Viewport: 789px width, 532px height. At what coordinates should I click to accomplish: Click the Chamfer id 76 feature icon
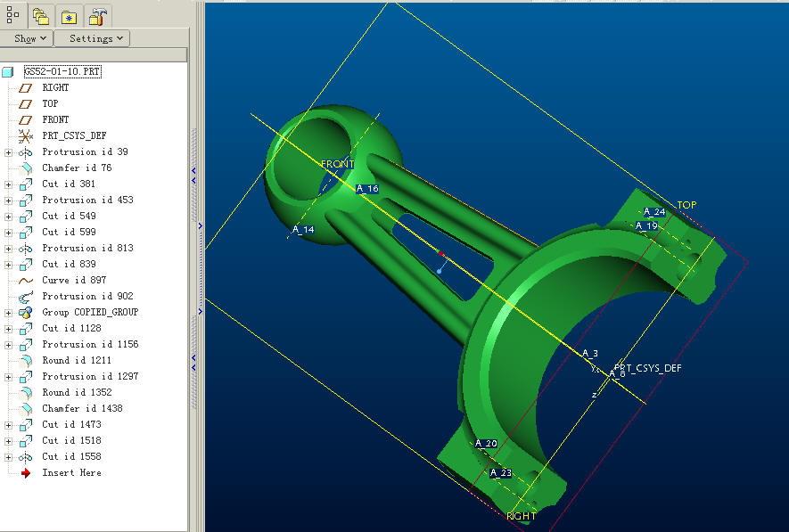pos(26,168)
